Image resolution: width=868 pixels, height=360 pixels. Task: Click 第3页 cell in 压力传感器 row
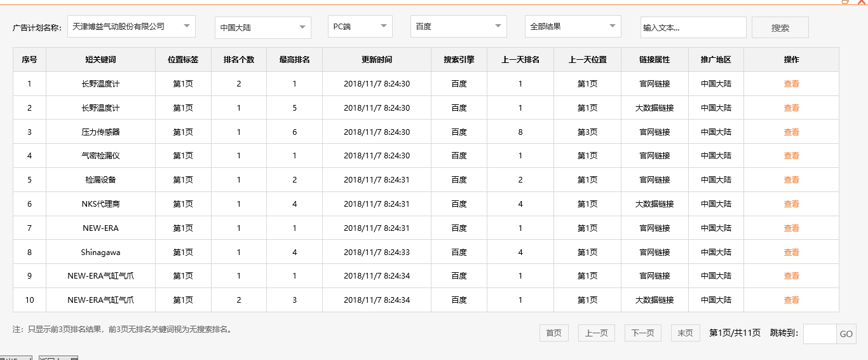pyautogui.click(x=587, y=132)
